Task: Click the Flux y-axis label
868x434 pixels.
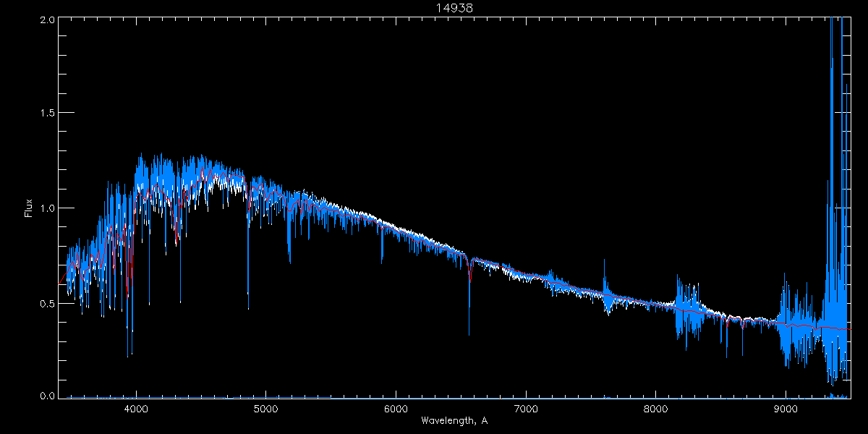Action: coord(29,208)
